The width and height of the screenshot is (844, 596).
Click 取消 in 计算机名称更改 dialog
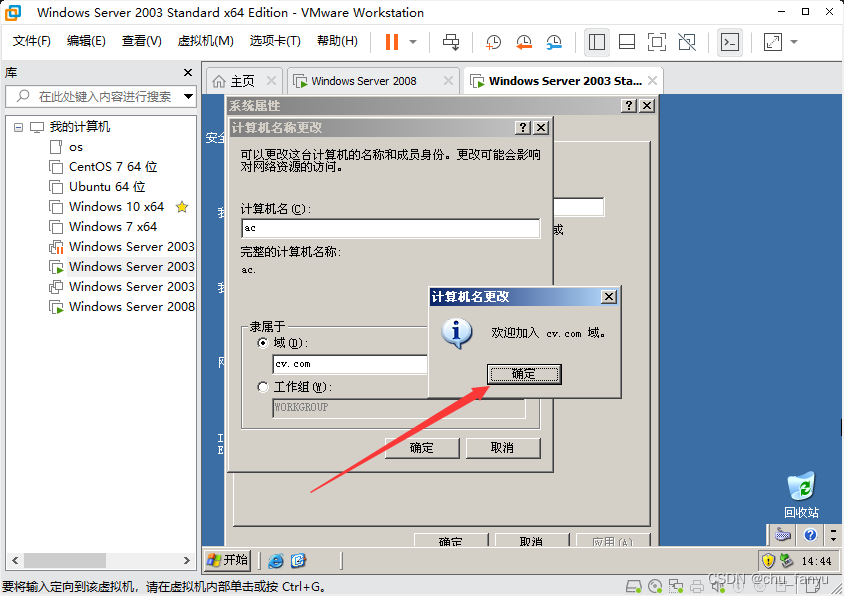503,448
